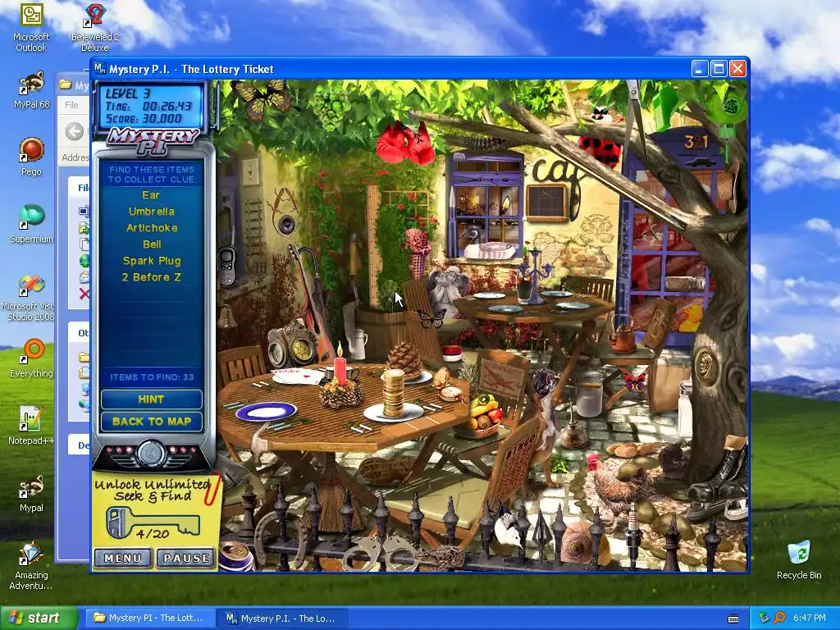This screenshot has width=840, height=630.
Task: Click the wooden boombox radio
Action: click(294, 343)
